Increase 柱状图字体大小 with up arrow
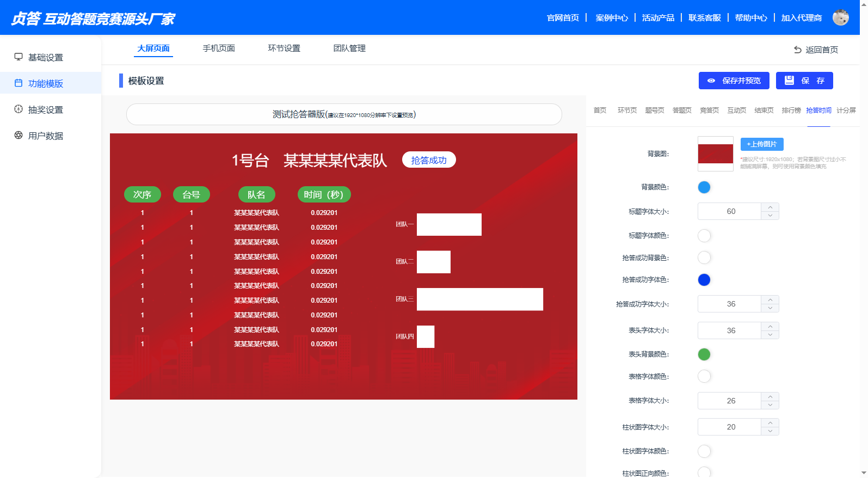 click(770, 422)
